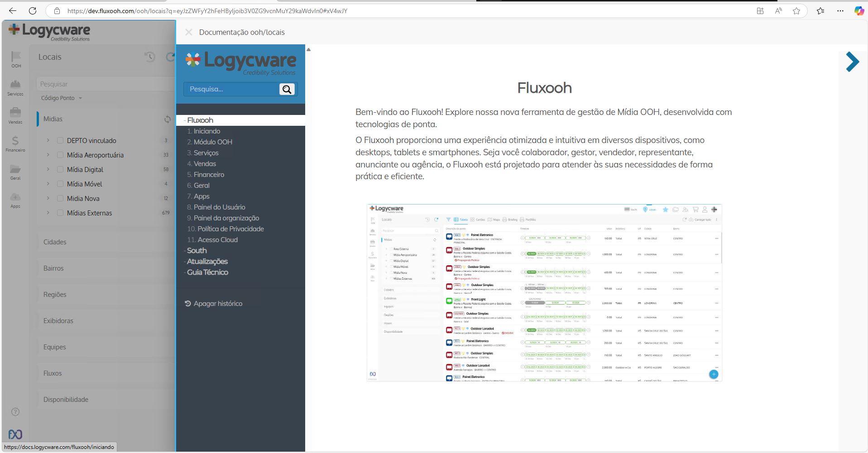Image resolution: width=868 pixels, height=453 pixels.
Task: Open Financeiro dollar sign icon
Action: 15,141
